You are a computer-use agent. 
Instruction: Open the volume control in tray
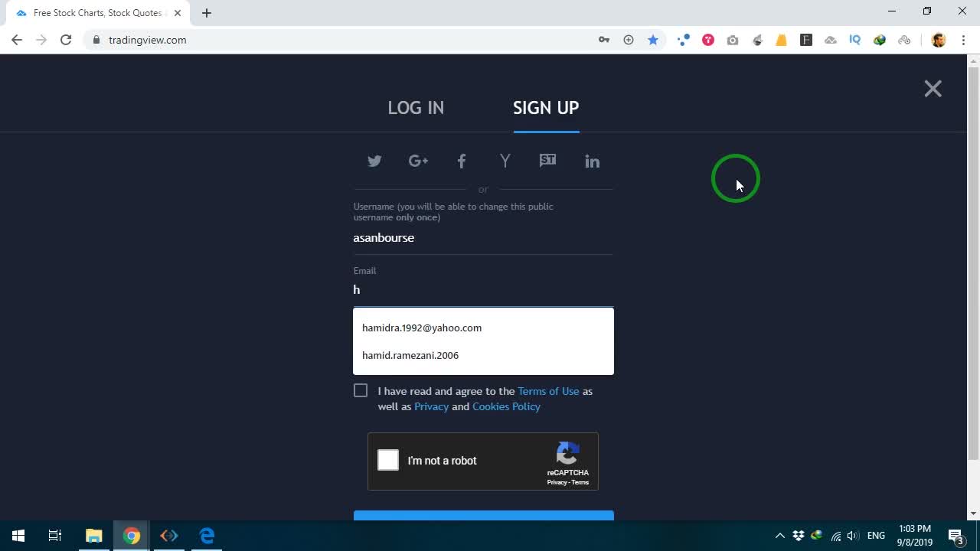tap(853, 536)
